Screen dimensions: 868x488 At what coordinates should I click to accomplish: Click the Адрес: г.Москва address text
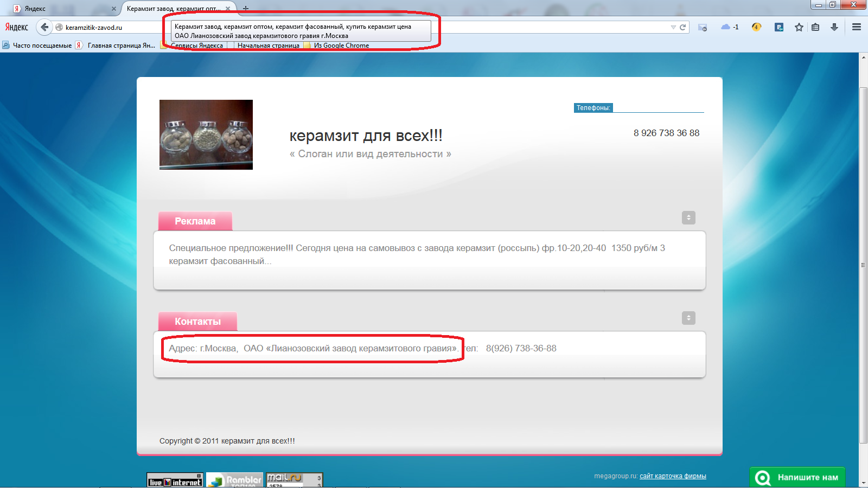pos(314,348)
